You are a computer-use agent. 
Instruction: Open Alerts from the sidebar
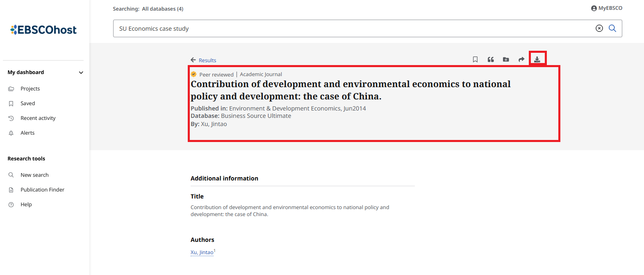click(x=27, y=133)
